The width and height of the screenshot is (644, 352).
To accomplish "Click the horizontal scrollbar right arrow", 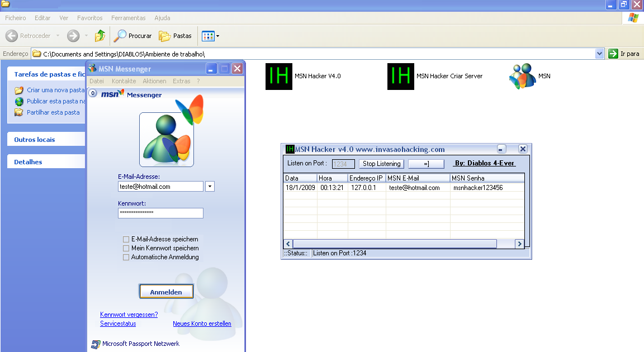I will click(519, 244).
